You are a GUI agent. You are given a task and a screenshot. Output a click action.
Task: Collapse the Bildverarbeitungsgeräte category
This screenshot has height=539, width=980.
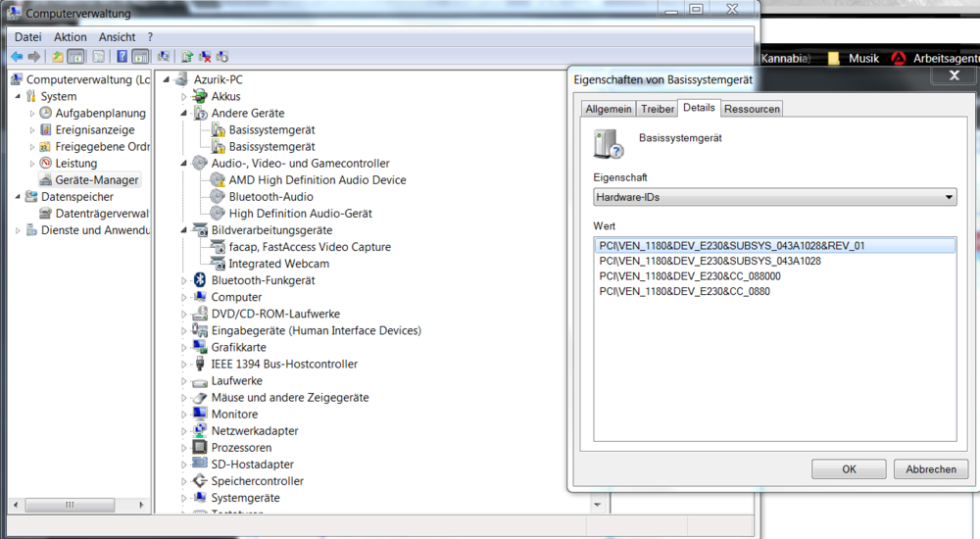coord(184,230)
